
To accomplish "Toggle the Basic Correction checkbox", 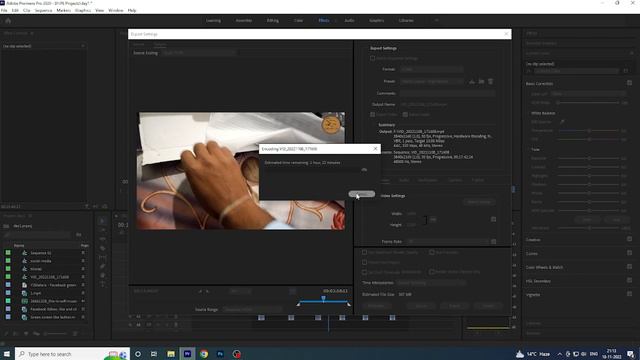I will coord(629,83).
